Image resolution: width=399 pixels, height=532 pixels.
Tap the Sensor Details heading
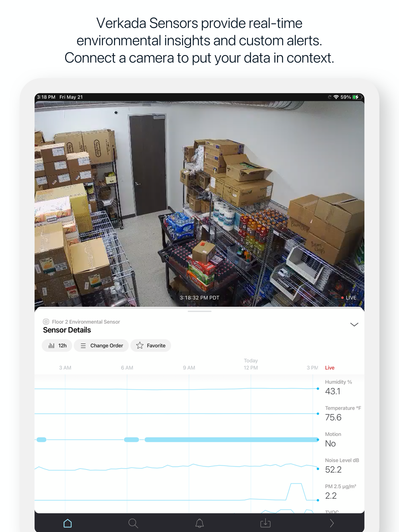(67, 330)
